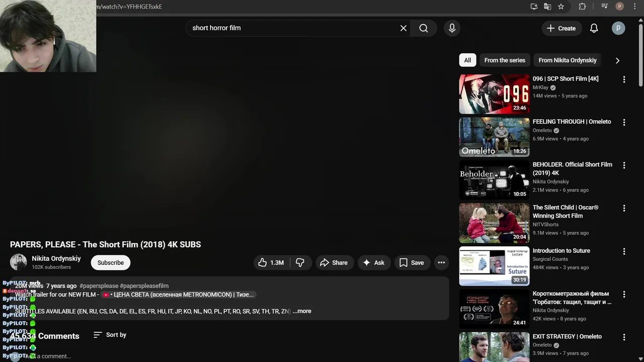Viewport: 644px width, 362px height.
Task: Select the All filter chip
Action: pyautogui.click(x=467, y=60)
